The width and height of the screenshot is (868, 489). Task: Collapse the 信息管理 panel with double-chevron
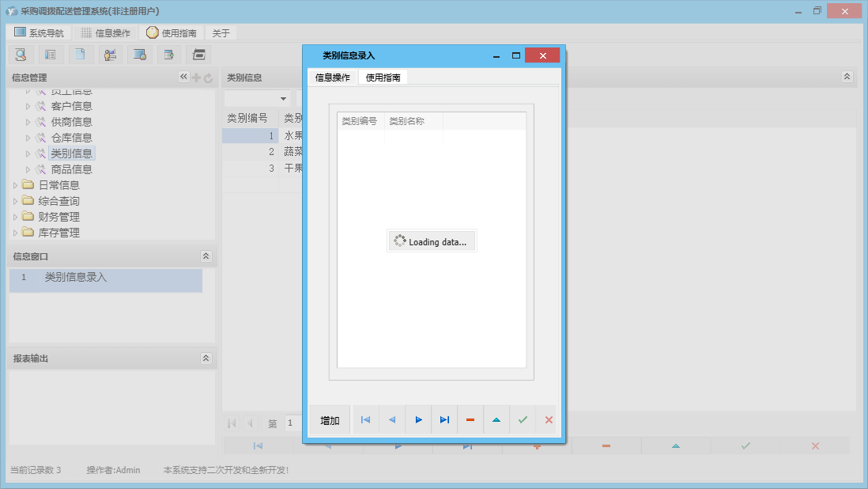coord(183,77)
